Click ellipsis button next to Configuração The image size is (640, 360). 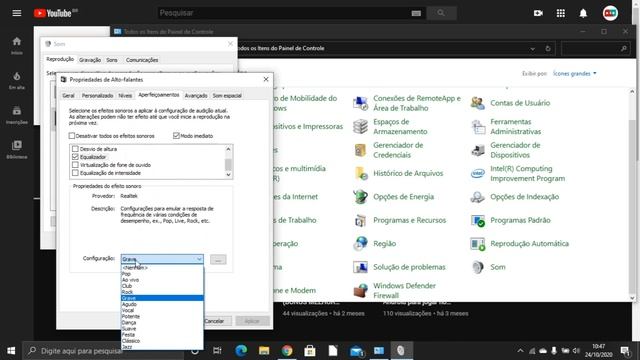(x=218, y=260)
